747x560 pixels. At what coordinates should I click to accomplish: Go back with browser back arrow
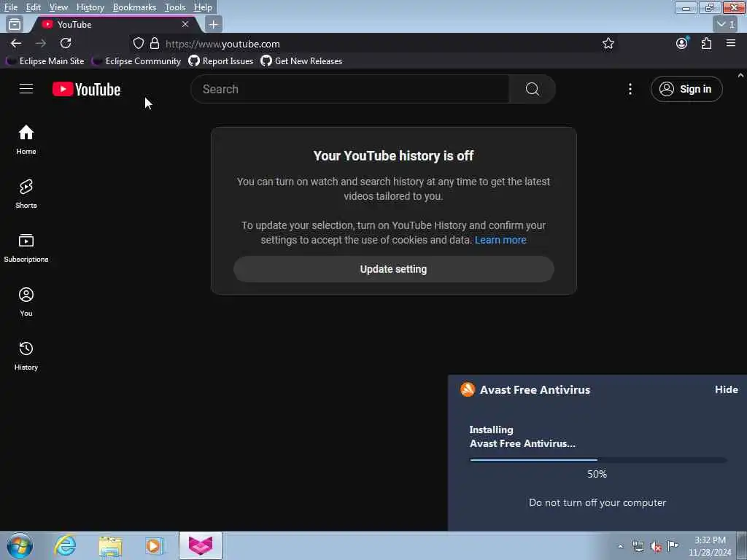(x=16, y=43)
